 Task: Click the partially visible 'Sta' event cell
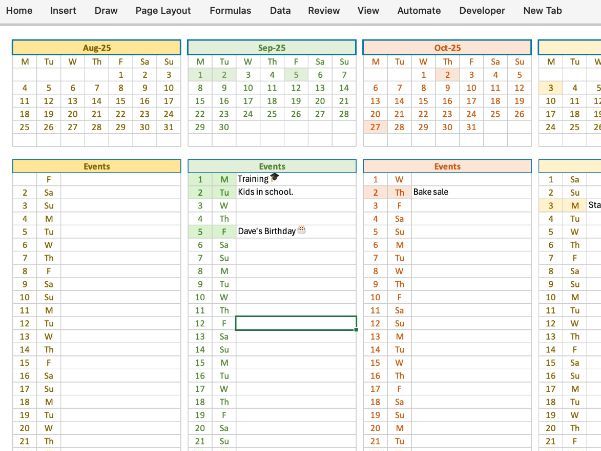click(594, 205)
